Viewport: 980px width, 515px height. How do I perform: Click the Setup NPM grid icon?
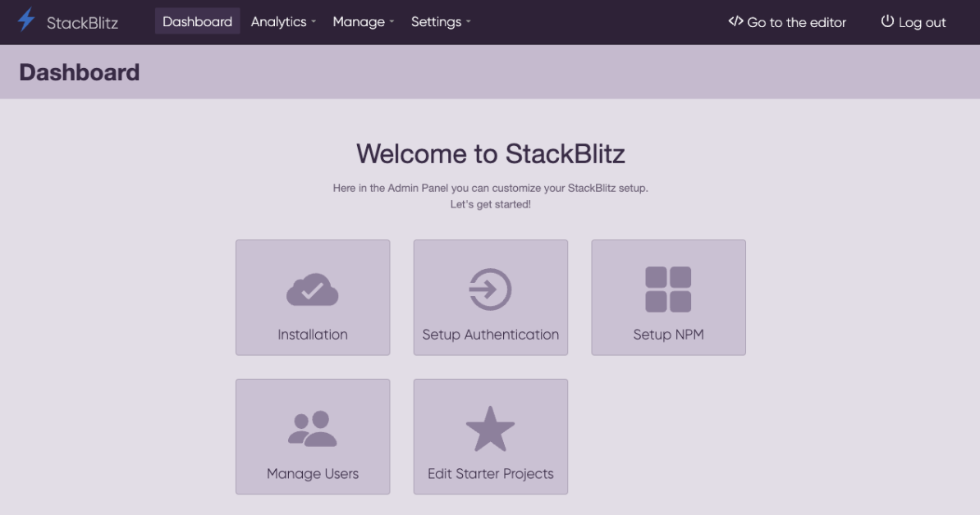[668, 289]
